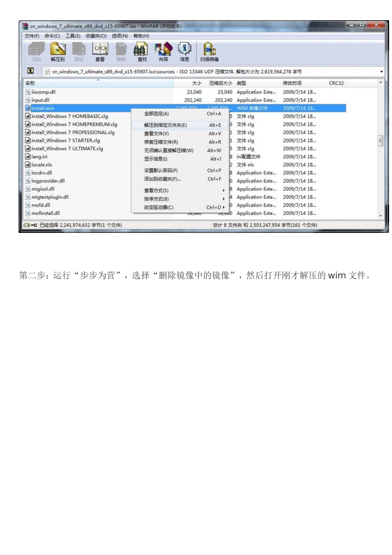The height and width of the screenshot is (555, 392).
Task: Click the WinRAR title bar app icon
Action: click(x=26, y=26)
